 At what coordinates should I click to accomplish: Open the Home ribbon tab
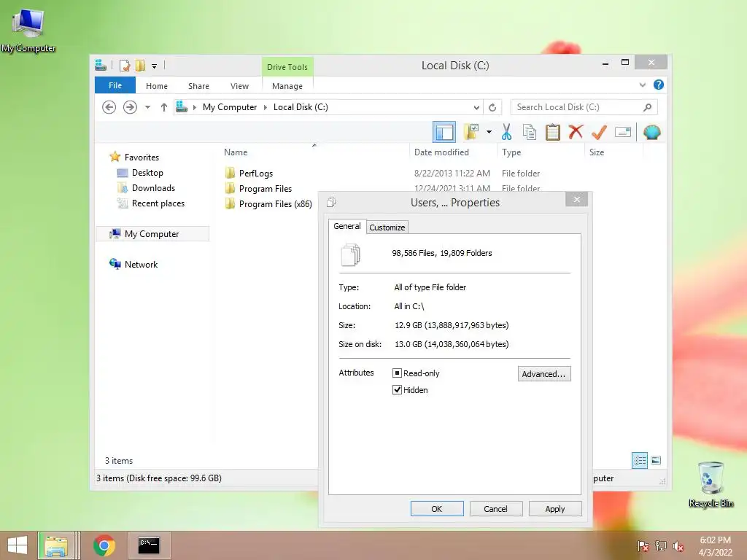click(157, 86)
